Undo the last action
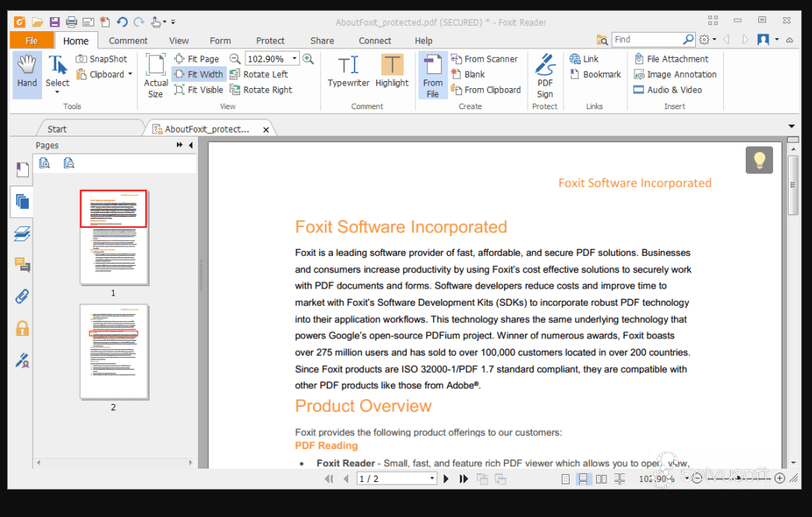This screenshot has width=812, height=517. point(122,22)
